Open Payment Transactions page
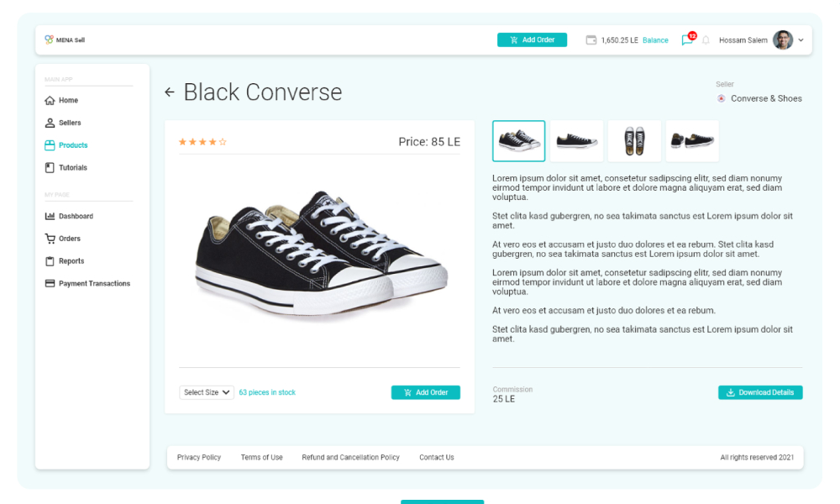The width and height of the screenshot is (840, 504). coord(93,284)
